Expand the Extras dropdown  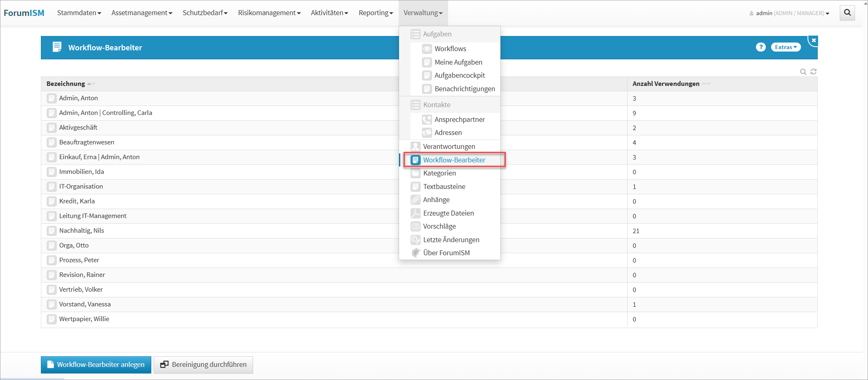click(785, 47)
